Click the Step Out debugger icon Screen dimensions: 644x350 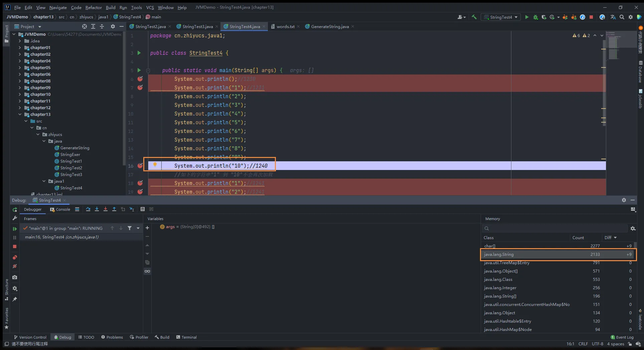[114, 209]
